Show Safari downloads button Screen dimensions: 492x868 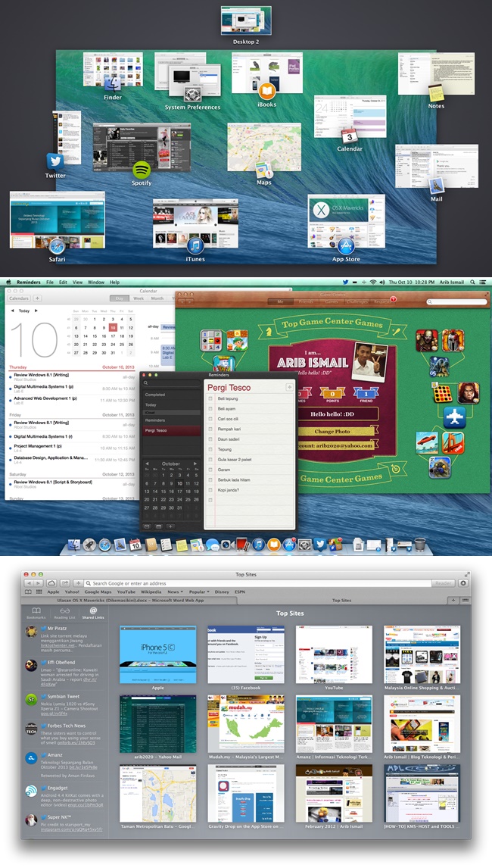[464, 583]
